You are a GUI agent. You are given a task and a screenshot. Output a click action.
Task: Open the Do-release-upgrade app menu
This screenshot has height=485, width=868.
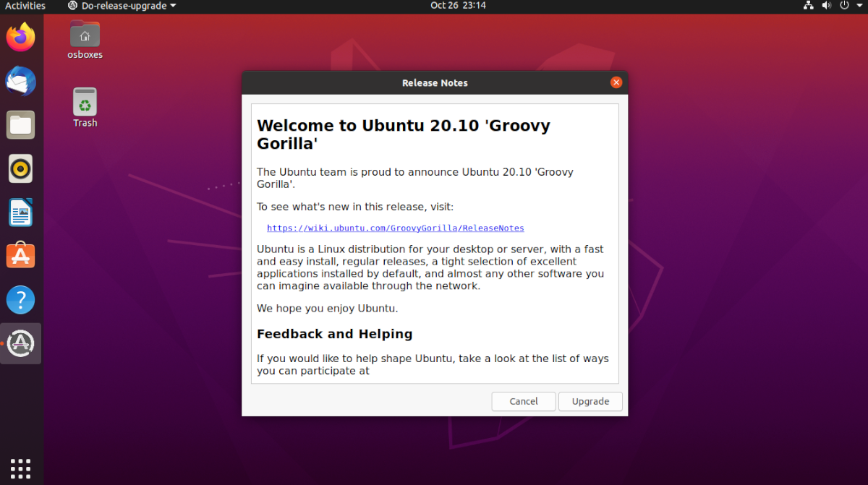(122, 6)
